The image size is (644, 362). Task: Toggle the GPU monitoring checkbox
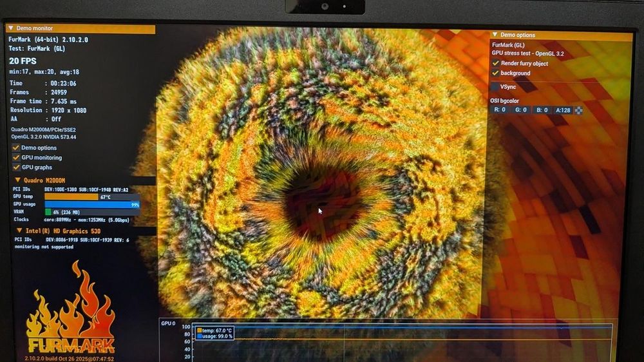tap(16, 157)
